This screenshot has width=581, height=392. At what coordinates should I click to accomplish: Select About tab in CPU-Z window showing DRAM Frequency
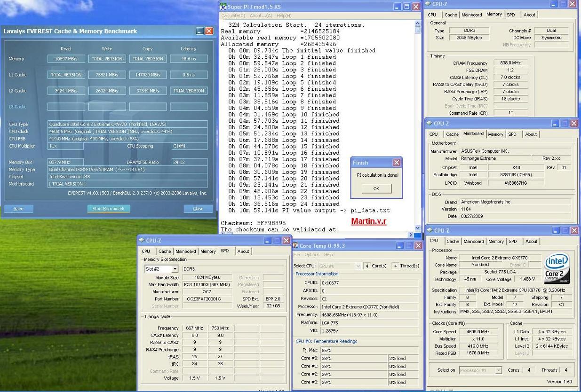point(529,15)
